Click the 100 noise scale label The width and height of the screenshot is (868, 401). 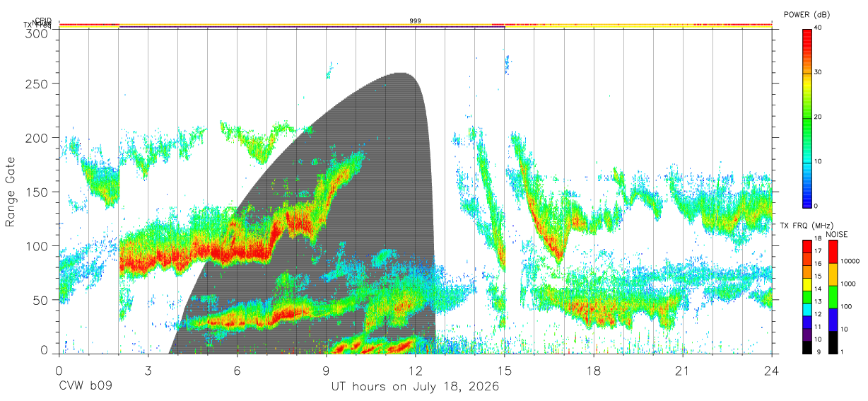click(x=847, y=306)
